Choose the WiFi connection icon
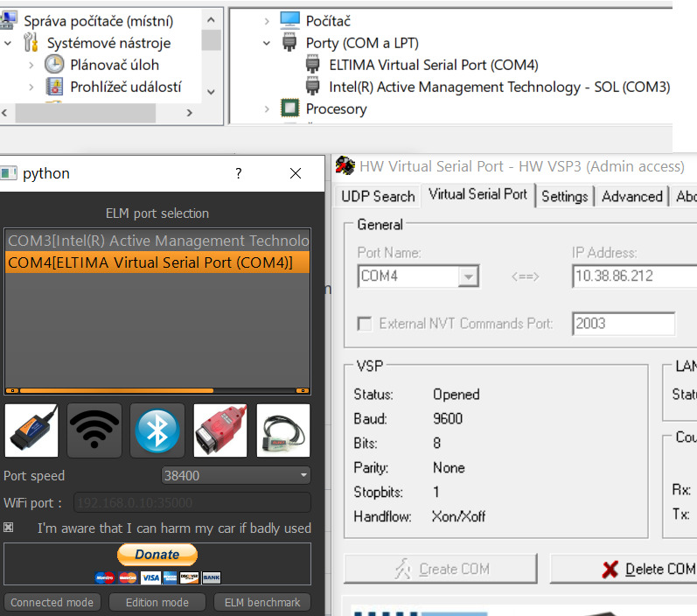This screenshot has height=616, width=697. click(x=94, y=430)
